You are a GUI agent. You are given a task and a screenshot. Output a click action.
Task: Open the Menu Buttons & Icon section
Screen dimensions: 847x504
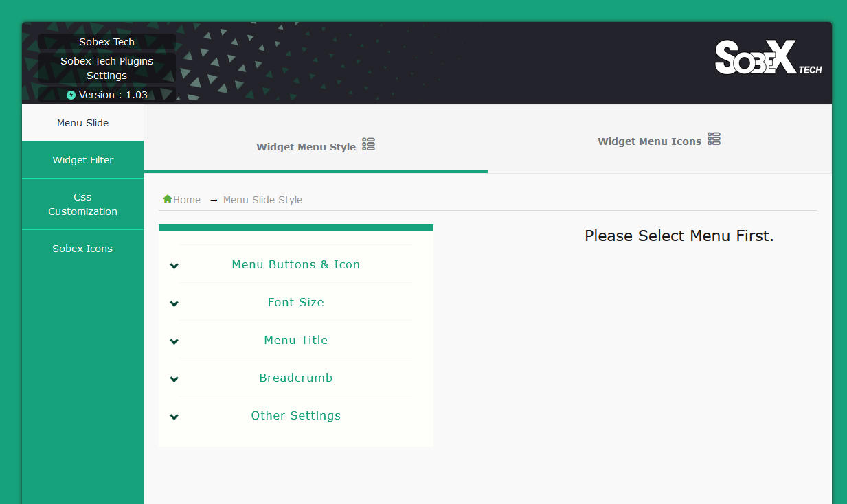tap(296, 264)
